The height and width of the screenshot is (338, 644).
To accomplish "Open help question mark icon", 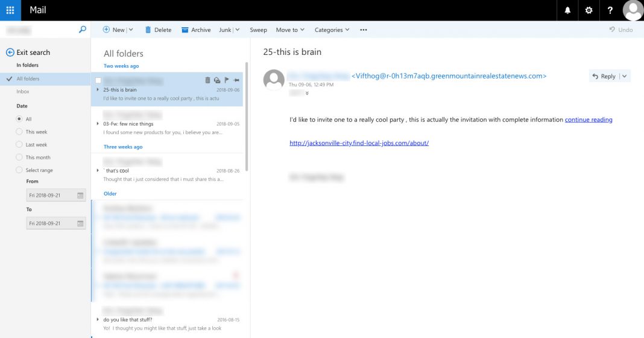I will [x=610, y=10].
